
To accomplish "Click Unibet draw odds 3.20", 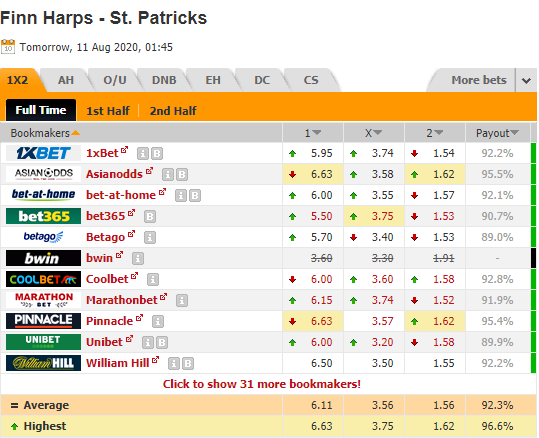I will (382, 342).
